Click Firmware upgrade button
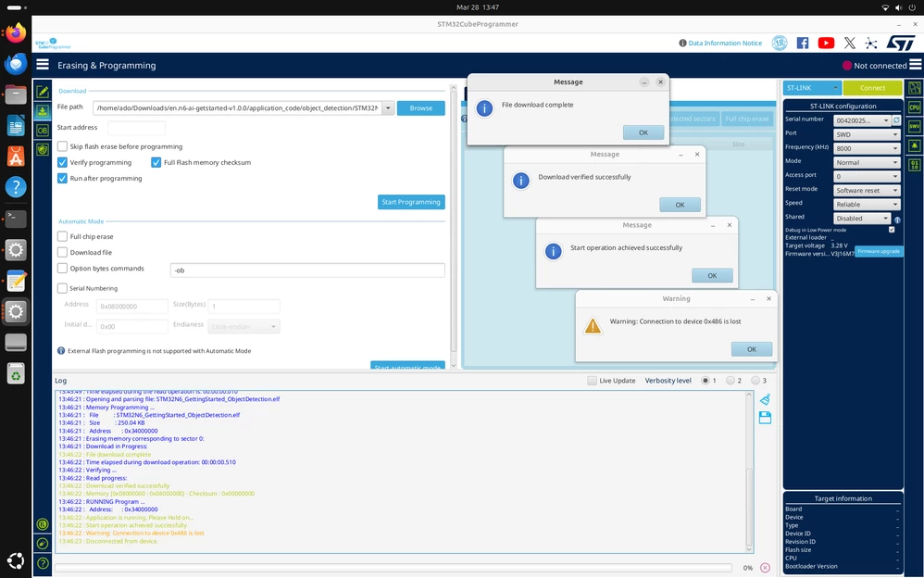 point(879,251)
